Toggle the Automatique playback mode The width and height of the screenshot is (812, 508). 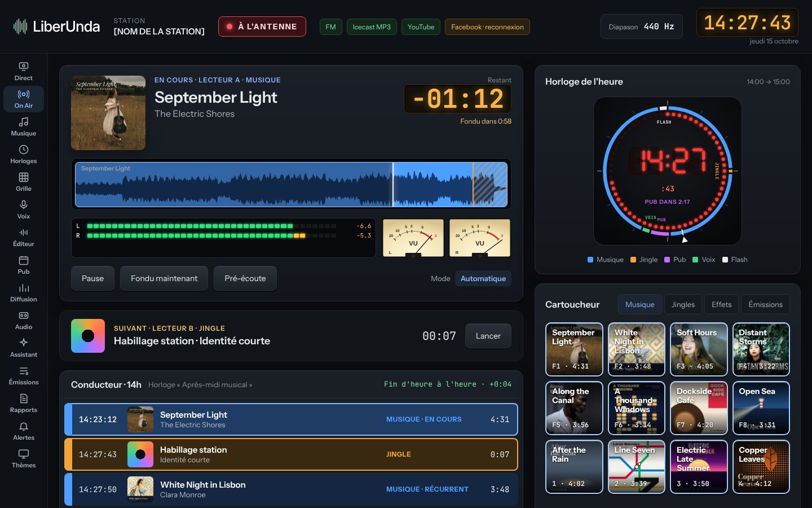click(x=483, y=278)
